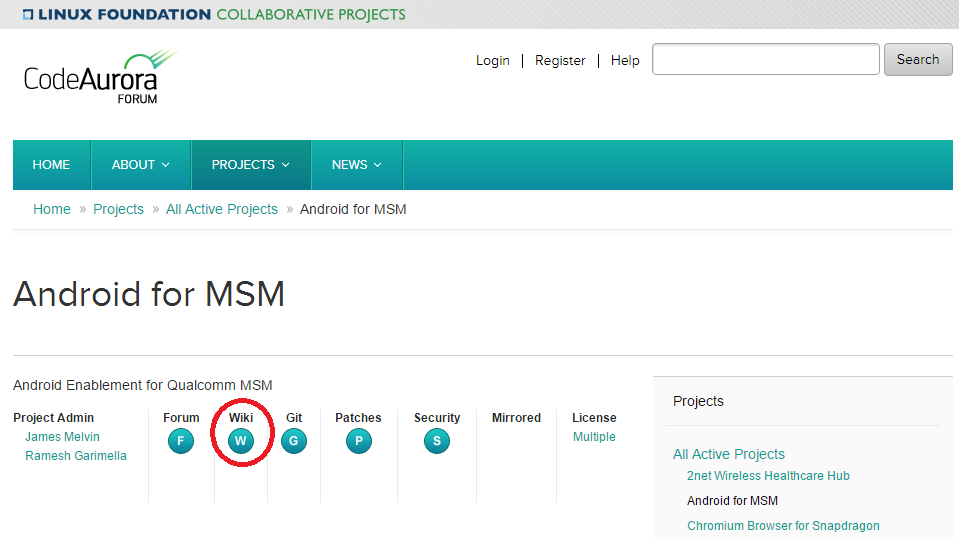The height and width of the screenshot is (539, 959).
Task: Click the Linux Foundation Collaborative Projects banner
Action: (214, 14)
